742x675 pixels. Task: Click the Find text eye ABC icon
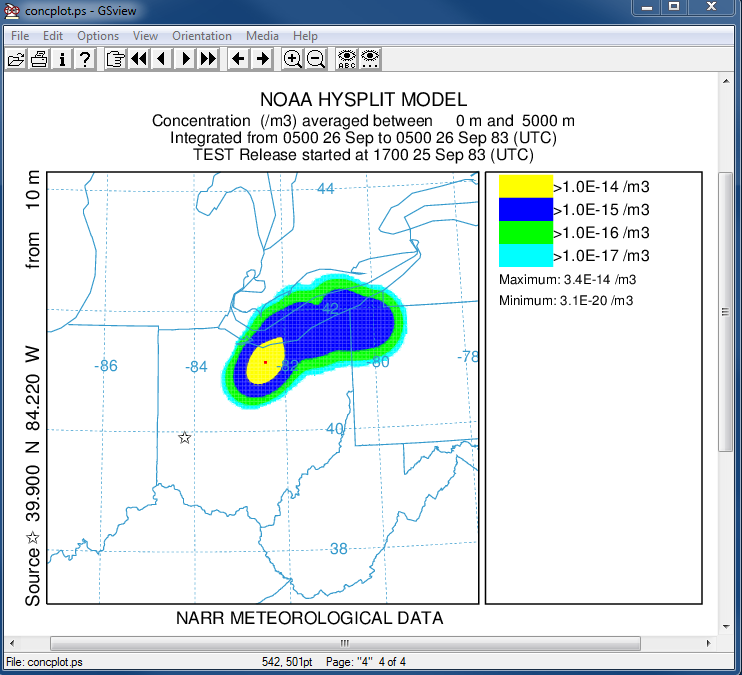click(346, 59)
